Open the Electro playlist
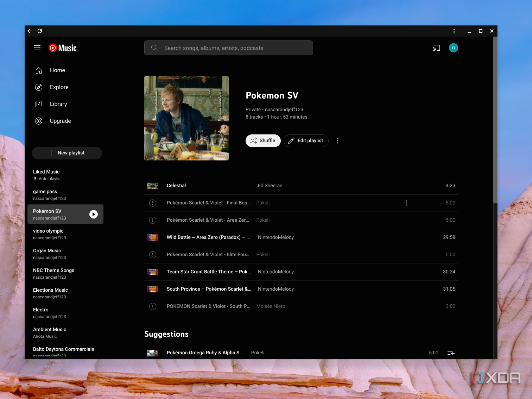The height and width of the screenshot is (399, 532). pyautogui.click(x=65, y=313)
